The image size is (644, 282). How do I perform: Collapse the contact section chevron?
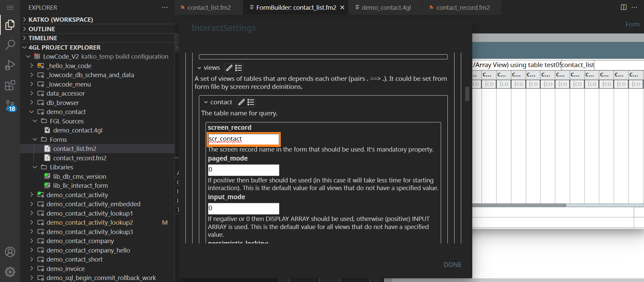point(206,102)
